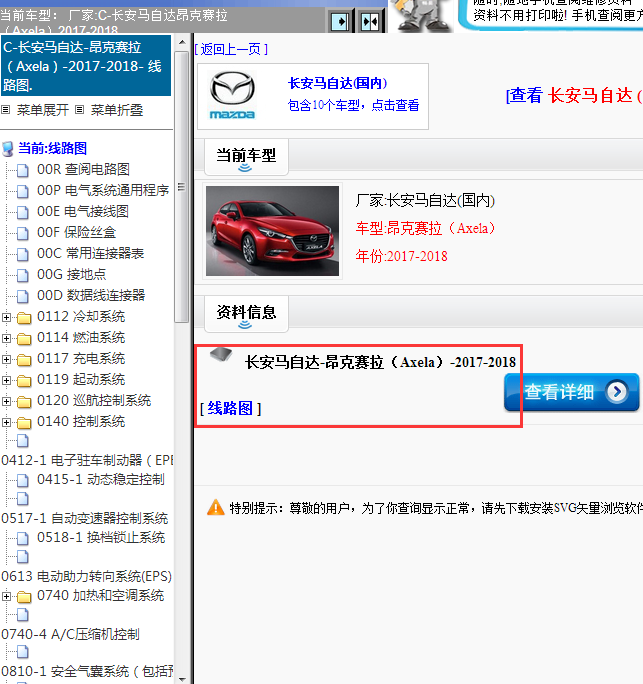This screenshot has height=684, width=643.
Task: Select 00F 保险丝盒 text
Action: [76, 232]
